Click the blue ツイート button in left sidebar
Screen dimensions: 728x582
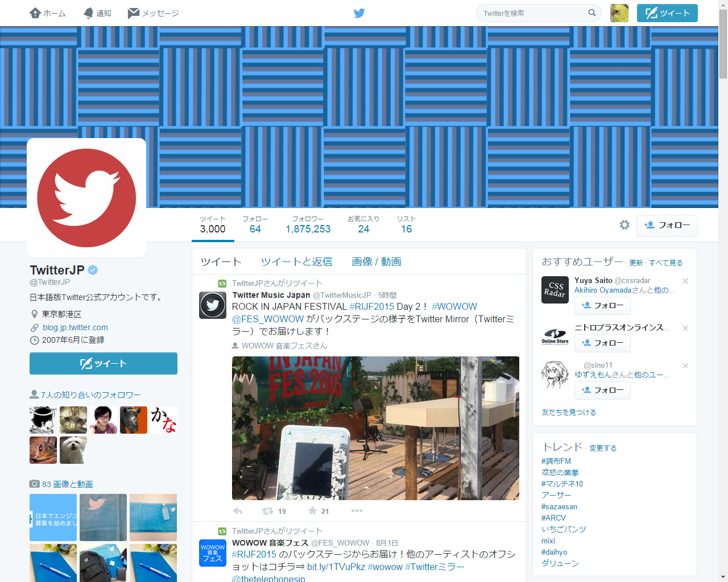pyautogui.click(x=104, y=364)
